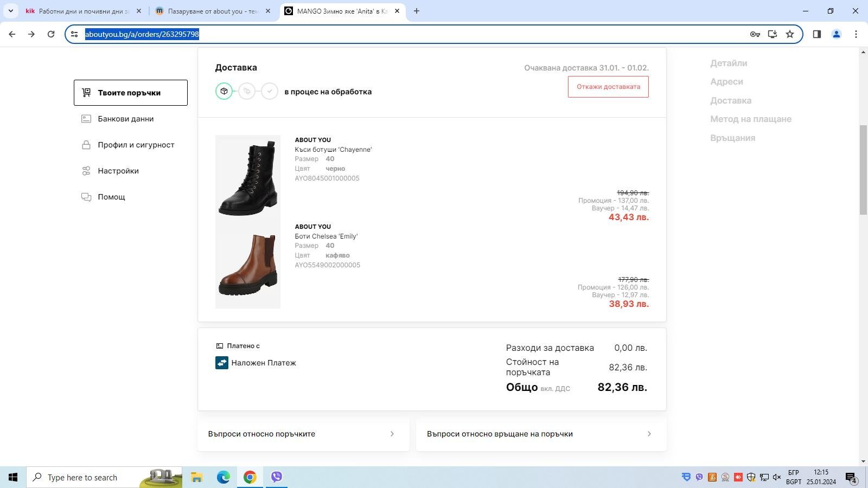Open a new browser tab
This screenshot has width=868, height=488.
(x=417, y=11)
